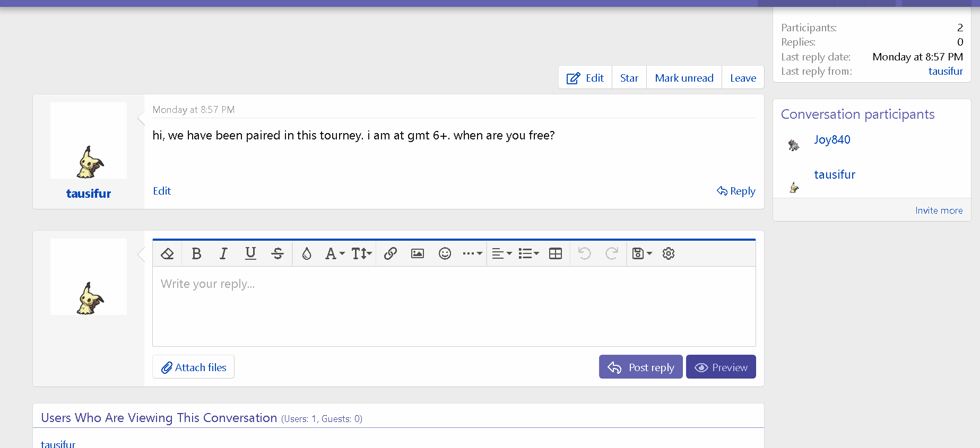Open the font size dropdown
Image resolution: width=980 pixels, height=448 pixels.
[361, 253]
